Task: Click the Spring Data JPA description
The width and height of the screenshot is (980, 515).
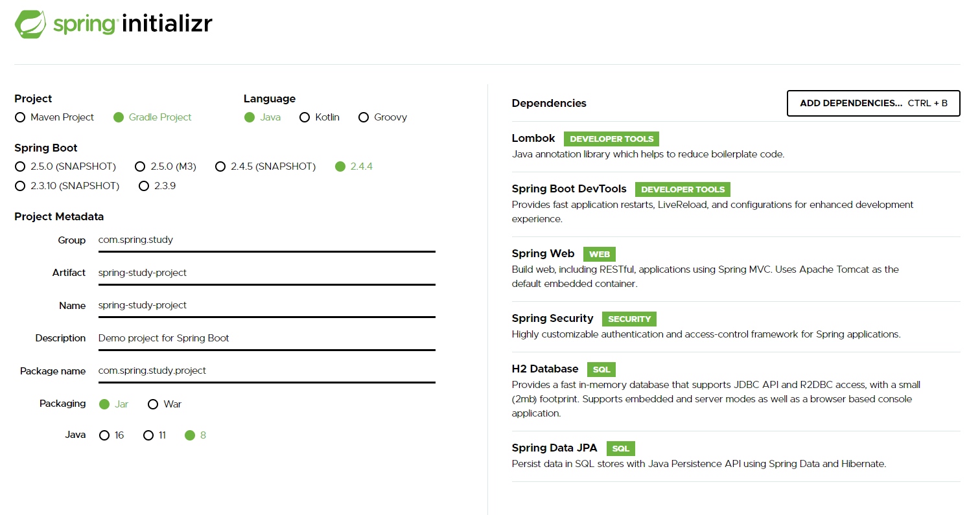Action: pyautogui.click(x=699, y=464)
